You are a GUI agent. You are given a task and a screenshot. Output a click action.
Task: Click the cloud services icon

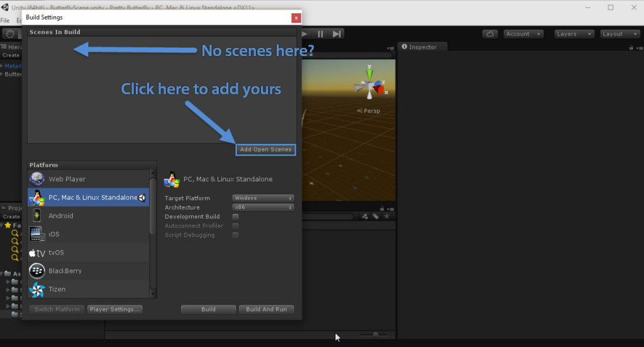tap(491, 34)
